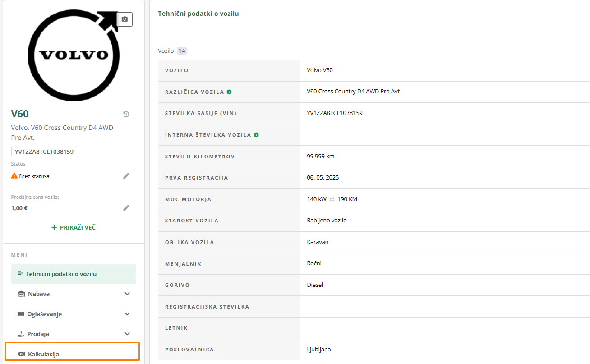Click the Ročni gearbox value
Screen dimensions: 590x364
point(314,263)
